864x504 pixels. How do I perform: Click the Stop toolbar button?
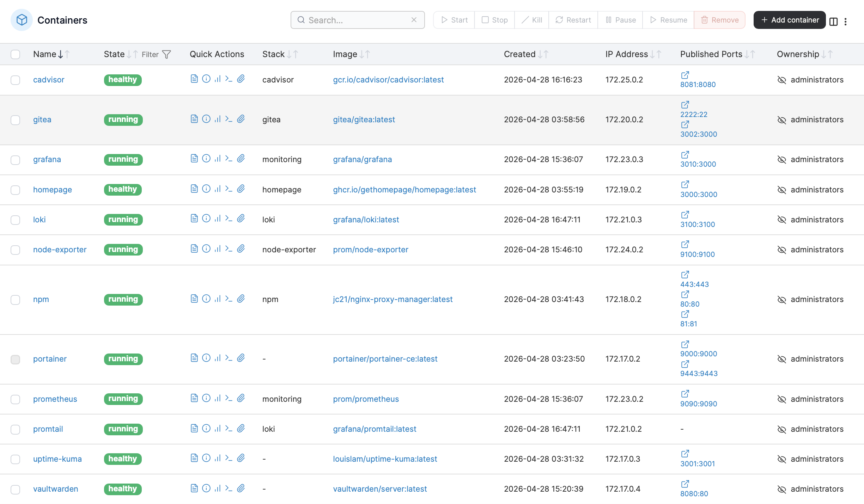[x=495, y=20]
